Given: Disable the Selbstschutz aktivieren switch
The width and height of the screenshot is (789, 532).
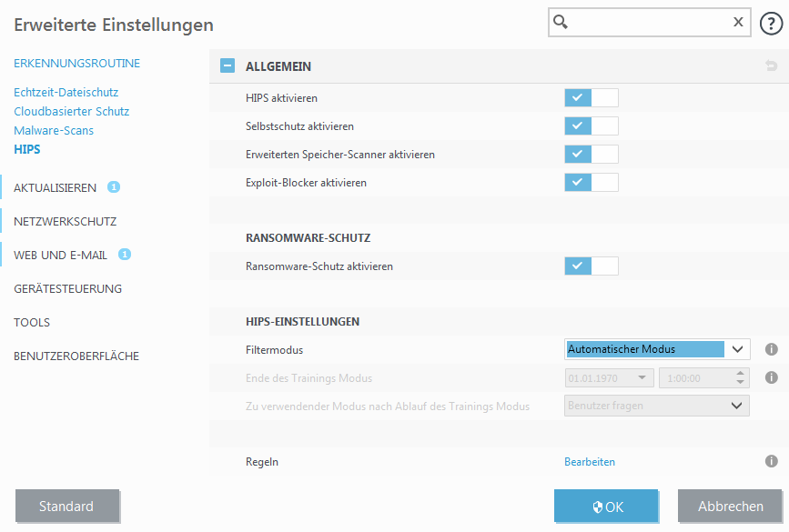Looking at the screenshot, I should tap(591, 126).
